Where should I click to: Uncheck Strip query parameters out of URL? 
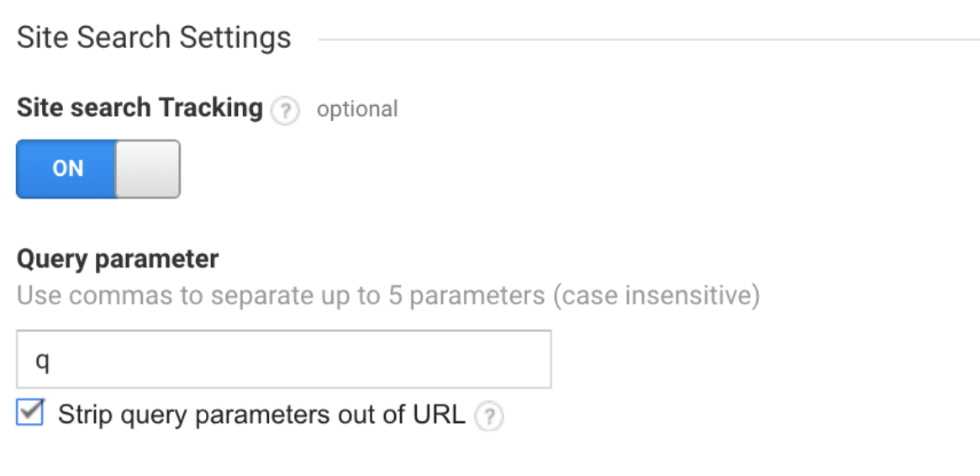pos(30,413)
